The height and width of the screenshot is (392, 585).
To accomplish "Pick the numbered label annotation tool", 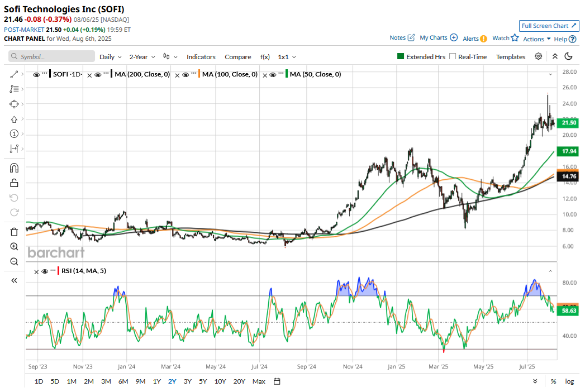I will click(14, 134).
